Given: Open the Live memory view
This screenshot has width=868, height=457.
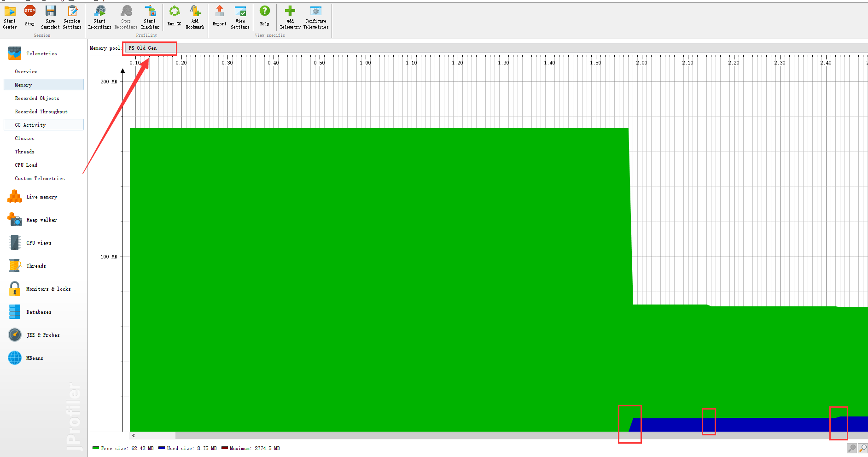Looking at the screenshot, I should [x=41, y=197].
